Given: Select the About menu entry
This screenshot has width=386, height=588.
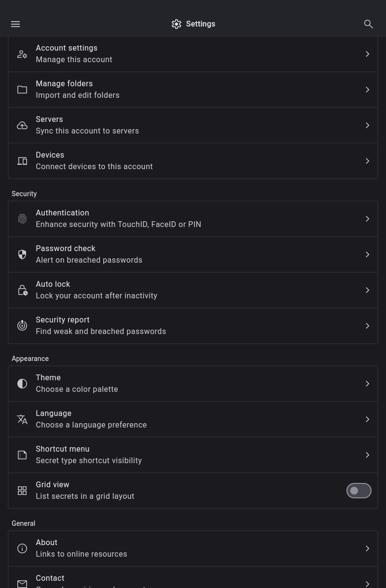Looking at the screenshot, I should 193,548.
